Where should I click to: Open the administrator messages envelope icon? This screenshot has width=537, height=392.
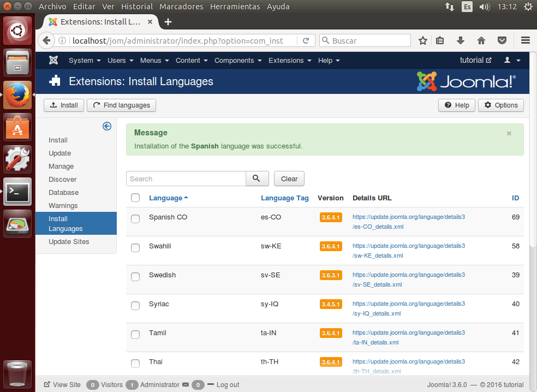pos(186,384)
